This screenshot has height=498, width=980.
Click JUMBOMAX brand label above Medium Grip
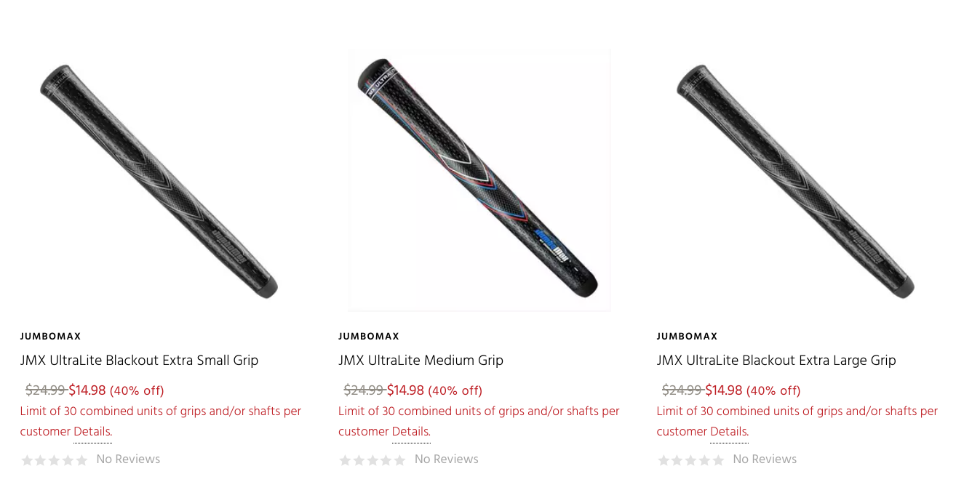click(x=369, y=337)
